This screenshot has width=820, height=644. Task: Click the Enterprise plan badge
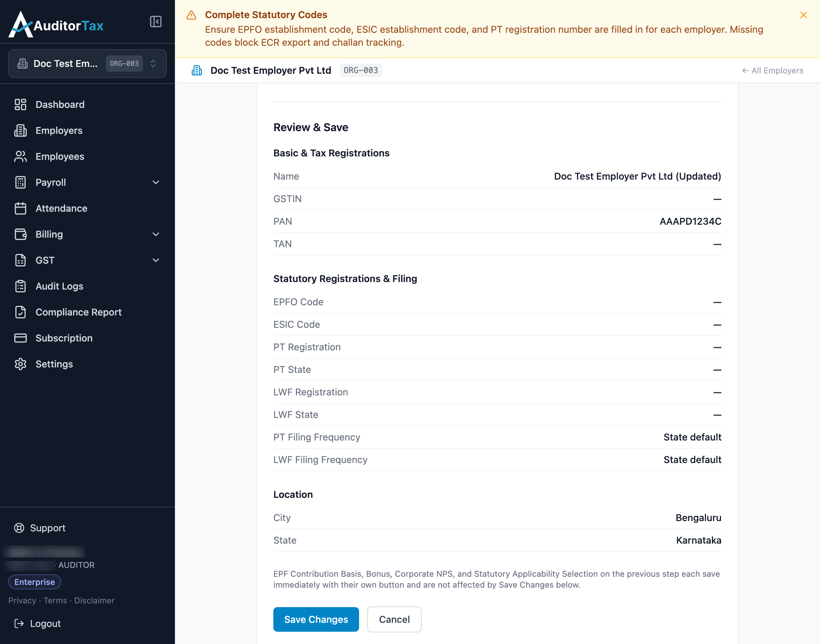pyautogui.click(x=35, y=582)
